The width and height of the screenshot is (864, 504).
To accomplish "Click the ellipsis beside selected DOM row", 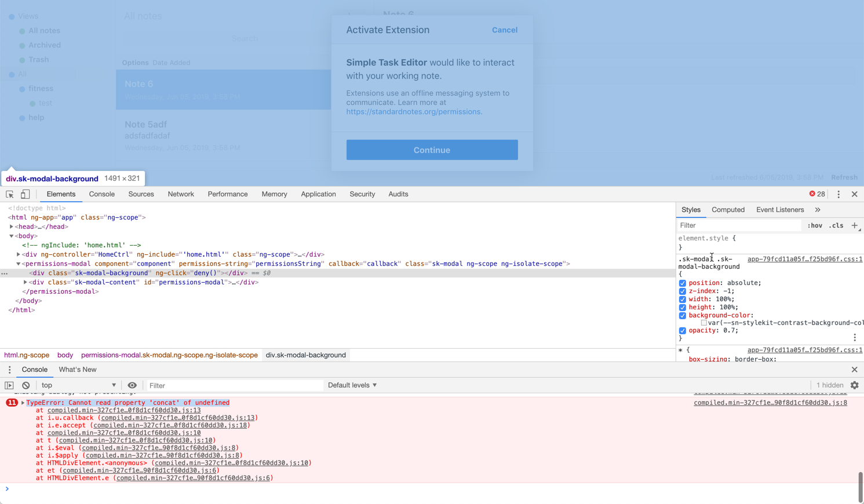I will (x=5, y=273).
